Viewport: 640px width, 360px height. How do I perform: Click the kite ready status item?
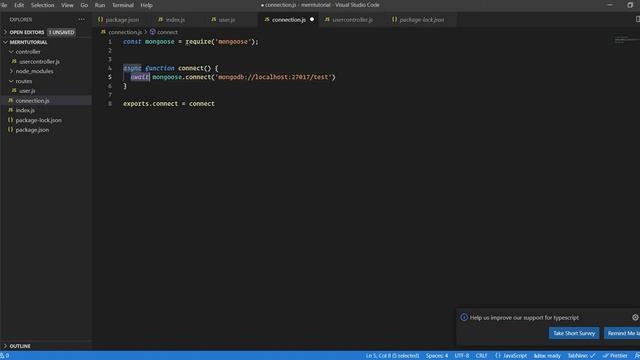547,356
